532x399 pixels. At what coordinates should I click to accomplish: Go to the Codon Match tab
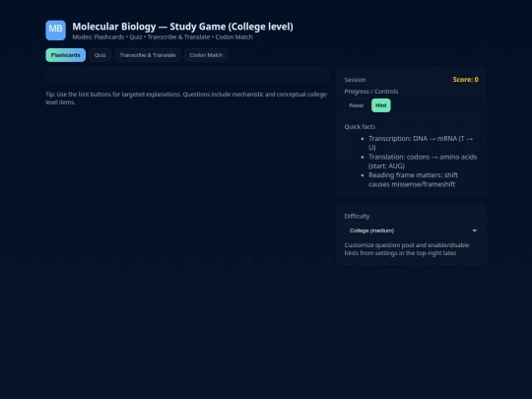pos(206,55)
